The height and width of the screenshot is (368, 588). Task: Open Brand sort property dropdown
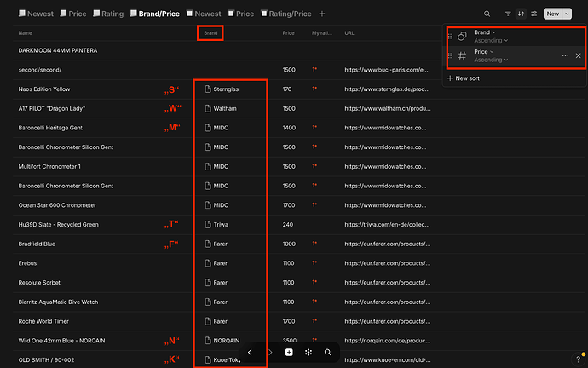click(485, 32)
